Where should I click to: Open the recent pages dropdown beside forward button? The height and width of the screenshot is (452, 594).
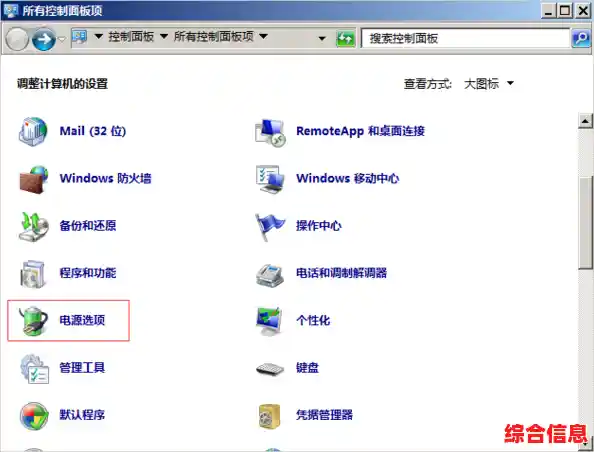62,39
